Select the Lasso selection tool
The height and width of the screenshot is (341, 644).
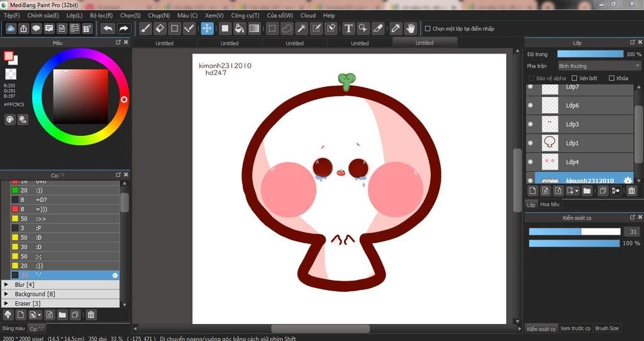[287, 28]
